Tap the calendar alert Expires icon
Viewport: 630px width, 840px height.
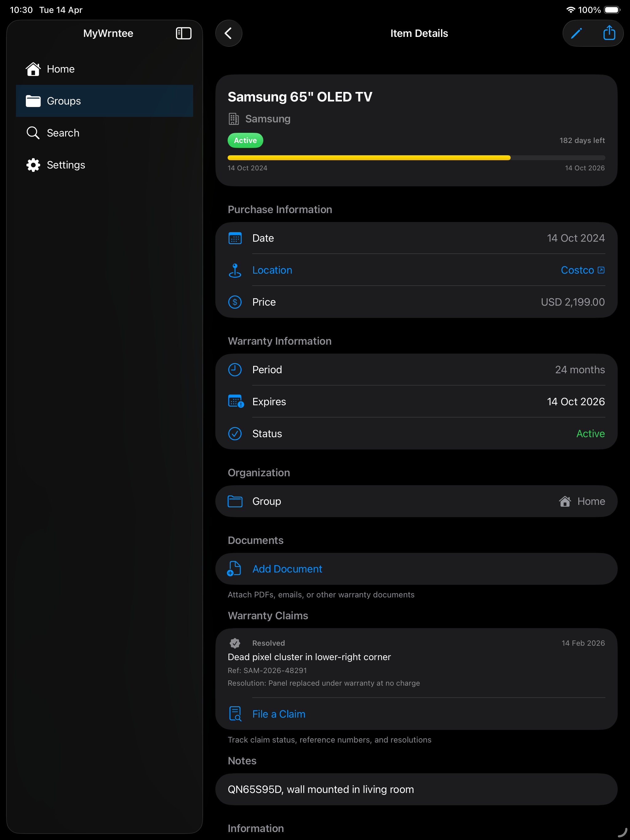point(236,401)
